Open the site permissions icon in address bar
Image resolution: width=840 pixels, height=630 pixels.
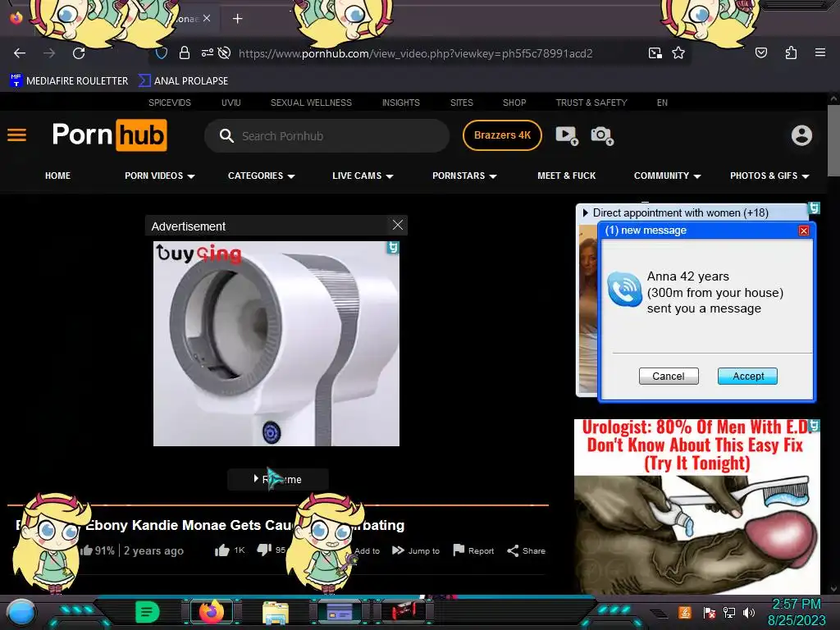coord(208,53)
